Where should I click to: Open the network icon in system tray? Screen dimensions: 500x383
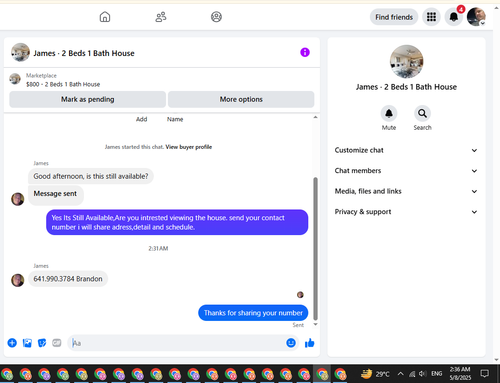[x=412, y=374]
